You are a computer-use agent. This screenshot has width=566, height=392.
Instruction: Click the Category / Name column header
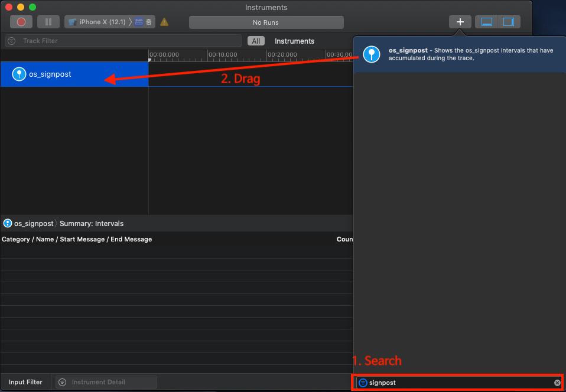tap(77, 239)
